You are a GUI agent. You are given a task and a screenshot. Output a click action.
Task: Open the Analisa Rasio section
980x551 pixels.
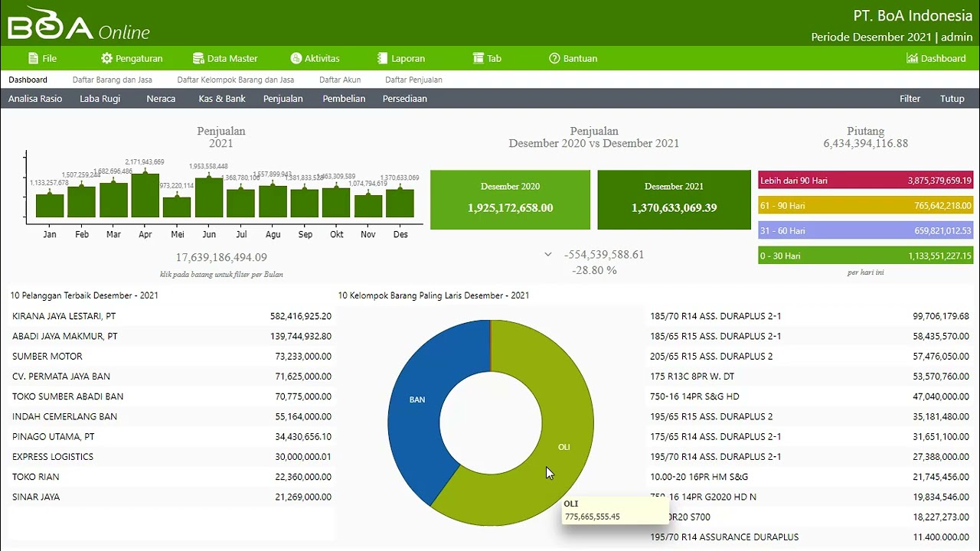click(x=35, y=99)
